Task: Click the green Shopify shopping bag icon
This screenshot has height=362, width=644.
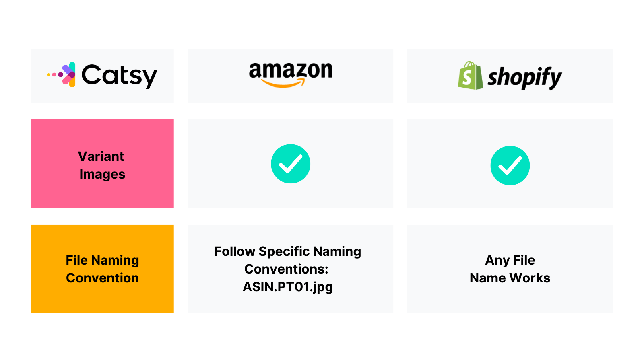Action: pyautogui.click(x=470, y=76)
